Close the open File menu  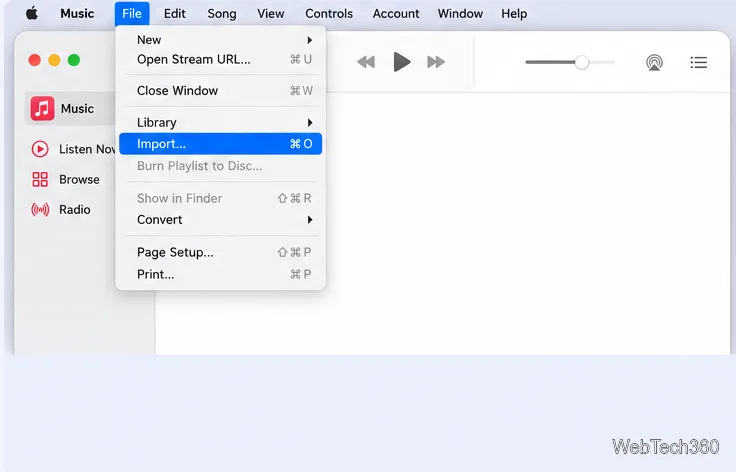click(132, 14)
